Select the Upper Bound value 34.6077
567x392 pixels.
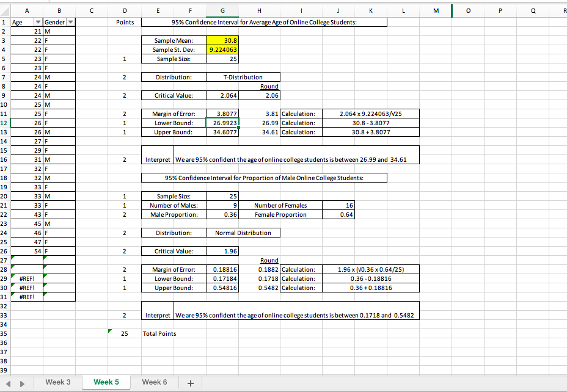tap(222, 132)
